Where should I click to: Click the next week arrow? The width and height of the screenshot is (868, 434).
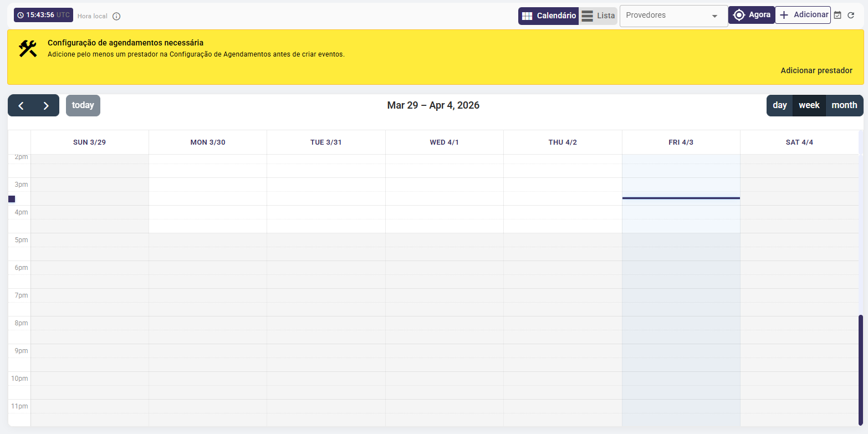47,105
